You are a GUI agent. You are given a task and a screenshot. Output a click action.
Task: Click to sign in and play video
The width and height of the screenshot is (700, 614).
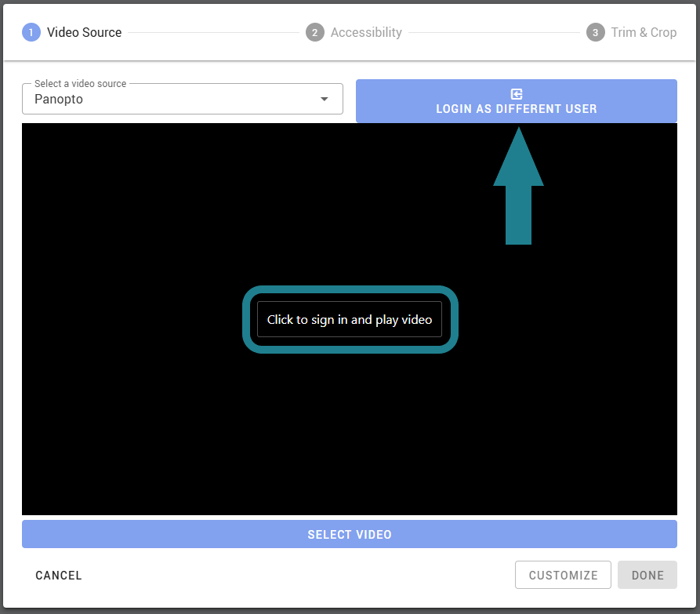click(x=350, y=319)
